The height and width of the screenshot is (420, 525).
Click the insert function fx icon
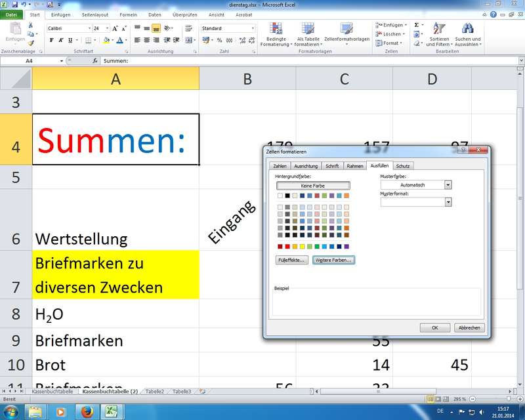pyautogui.click(x=94, y=61)
